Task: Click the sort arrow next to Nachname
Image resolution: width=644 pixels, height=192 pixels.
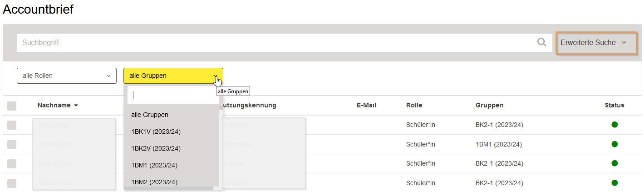Action: (76, 106)
